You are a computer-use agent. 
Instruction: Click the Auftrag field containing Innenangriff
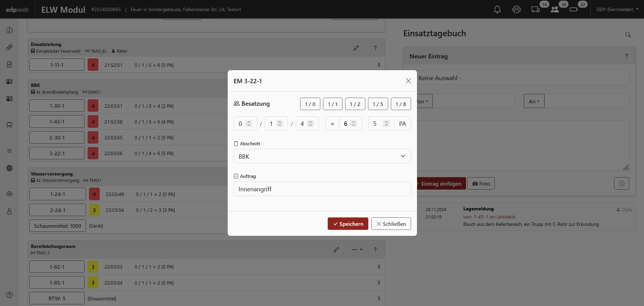coord(322,189)
